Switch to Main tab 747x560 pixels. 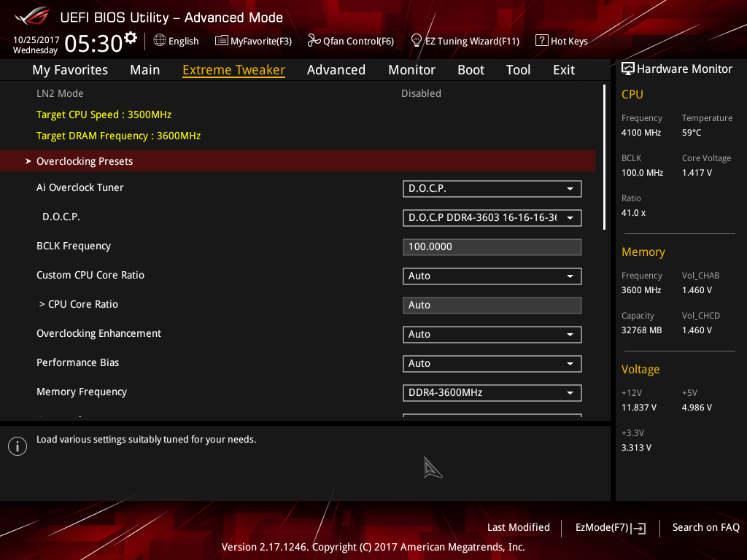(x=145, y=70)
